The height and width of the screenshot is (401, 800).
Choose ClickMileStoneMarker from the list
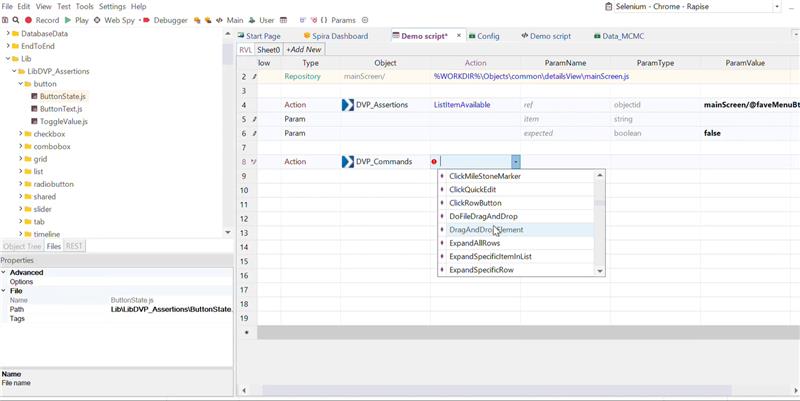pos(515,176)
